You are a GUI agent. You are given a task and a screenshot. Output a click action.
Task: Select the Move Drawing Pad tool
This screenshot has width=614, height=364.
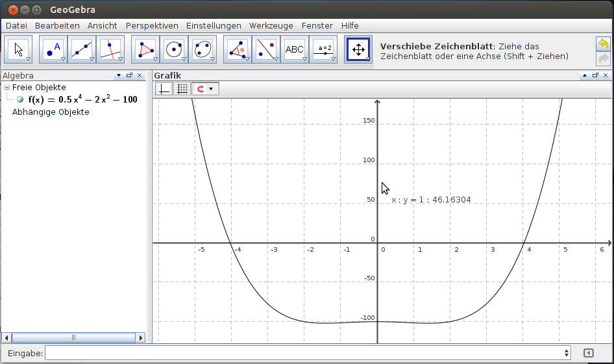[x=358, y=49]
